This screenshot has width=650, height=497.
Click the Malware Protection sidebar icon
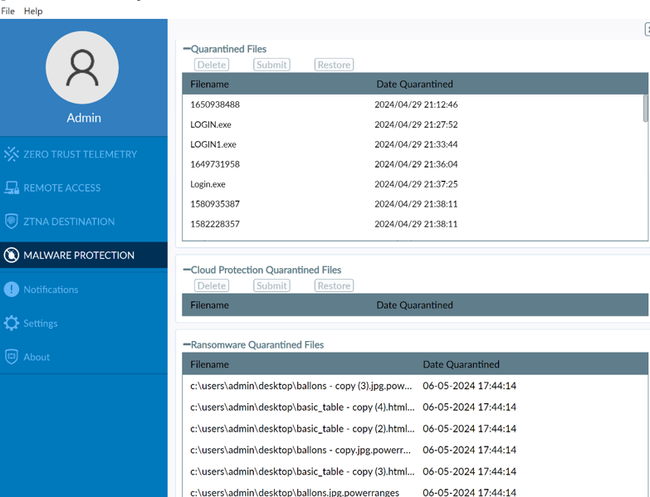click(x=12, y=256)
